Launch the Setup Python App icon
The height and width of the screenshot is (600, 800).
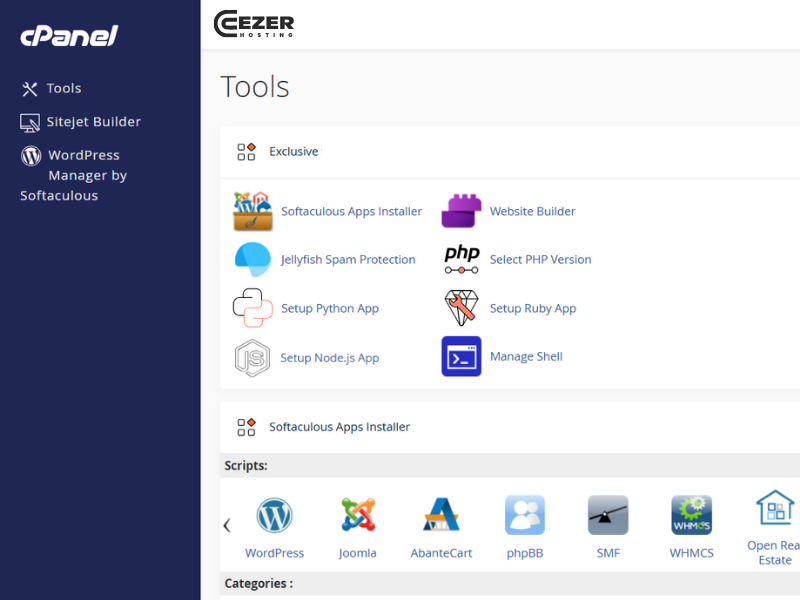pos(252,308)
